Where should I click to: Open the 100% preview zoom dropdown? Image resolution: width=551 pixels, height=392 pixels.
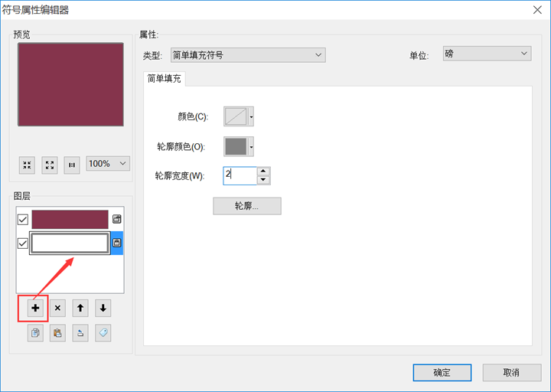(108, 164)
